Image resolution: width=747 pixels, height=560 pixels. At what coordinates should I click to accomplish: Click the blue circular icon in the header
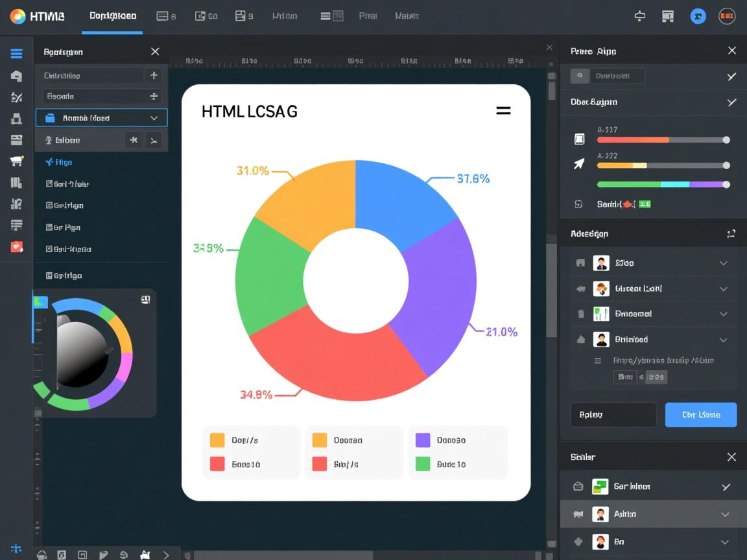[x=698, y=17]
